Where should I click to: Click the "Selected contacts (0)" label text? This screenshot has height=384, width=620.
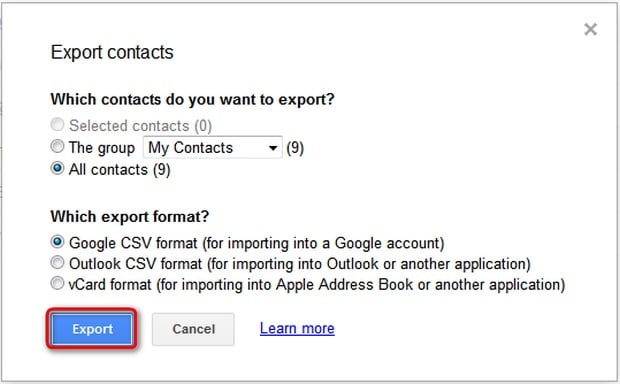pos(141,126)
